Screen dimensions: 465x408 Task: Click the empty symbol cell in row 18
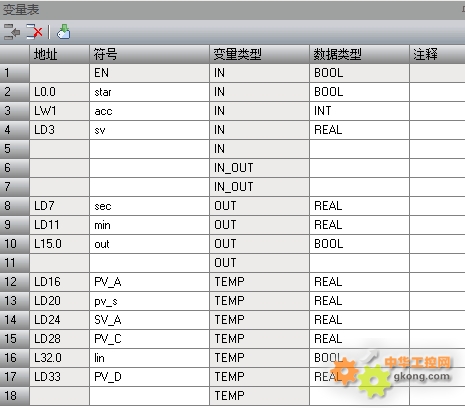pos(149,396)
